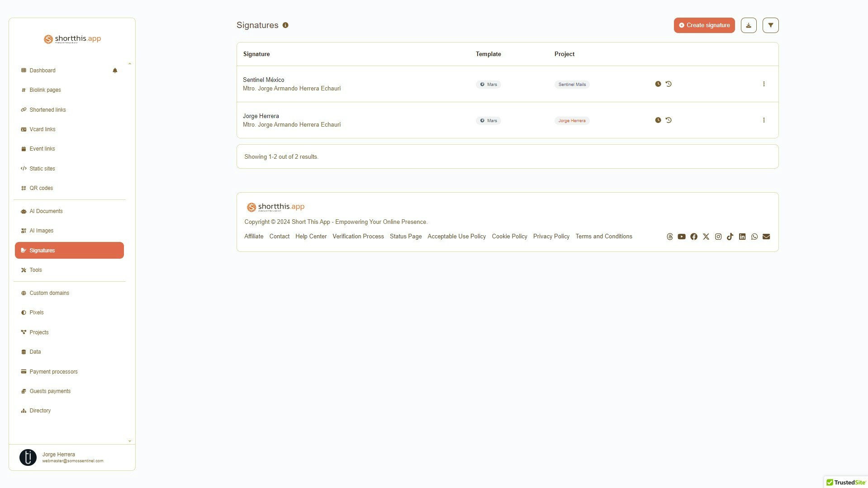This screenshot has height=488, width=868.
Task: Open Jorge Herrera user account menu
Action: pyautogui.click(x=72, y=457)
